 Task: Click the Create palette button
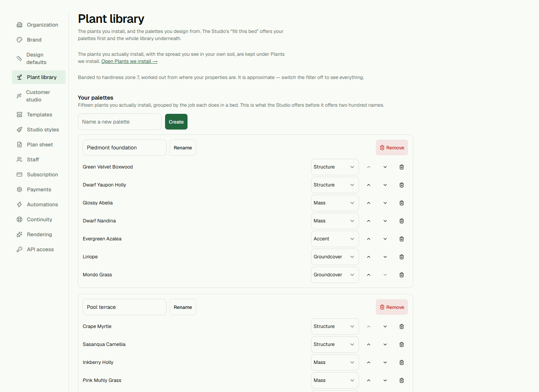click(x=176, y=122)
